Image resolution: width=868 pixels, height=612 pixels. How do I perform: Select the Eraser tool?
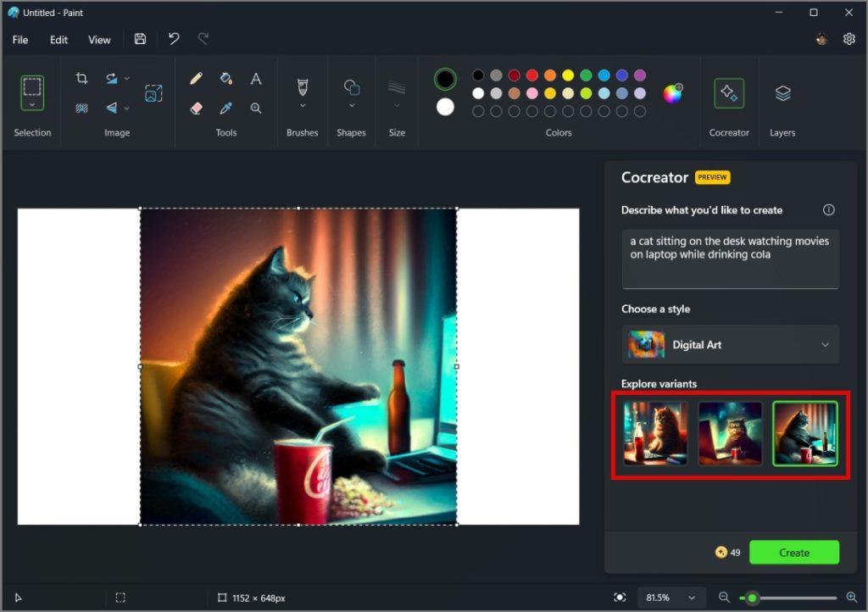tap(196, 108)
